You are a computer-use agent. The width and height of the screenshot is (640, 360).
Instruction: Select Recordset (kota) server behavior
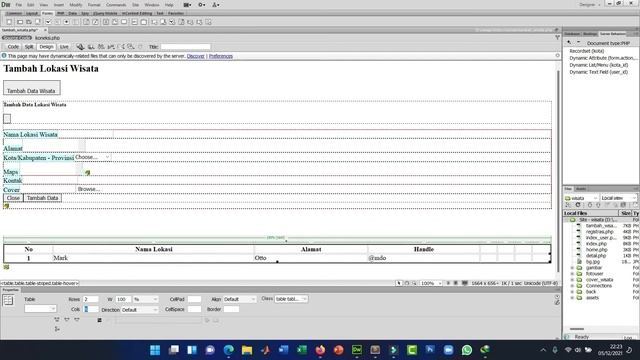click(587, 51)
